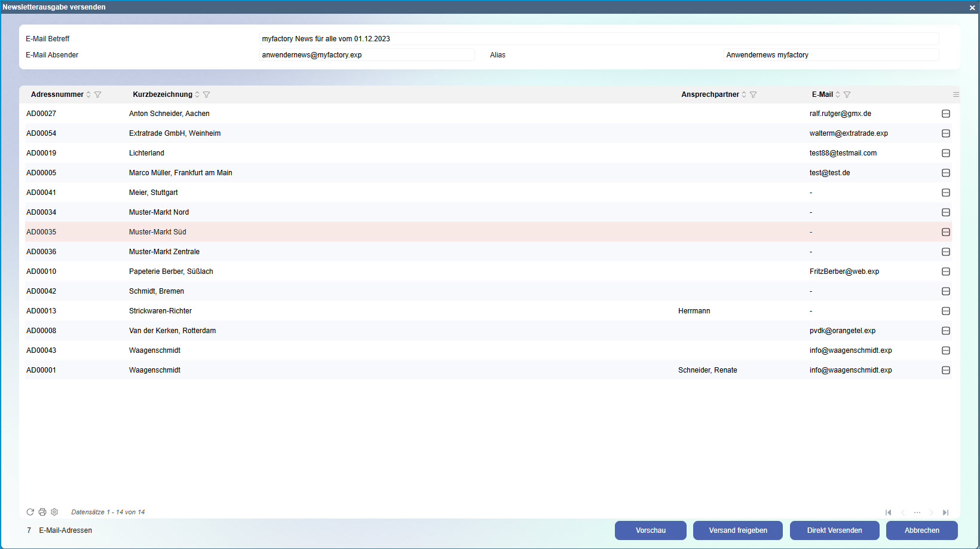Click Direkt Versenden button
The height and width of the screenshot is (549, 980).
(x=834, y=530)
